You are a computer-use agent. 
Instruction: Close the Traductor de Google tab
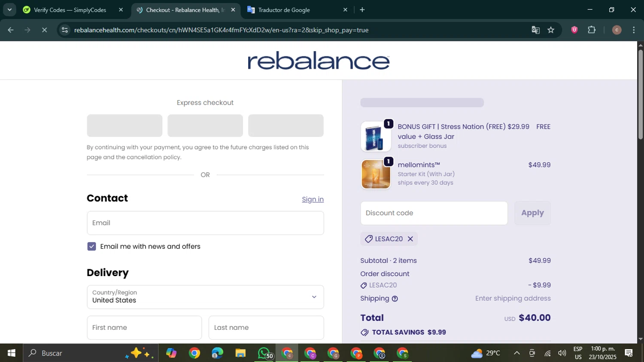coord(345,10)
